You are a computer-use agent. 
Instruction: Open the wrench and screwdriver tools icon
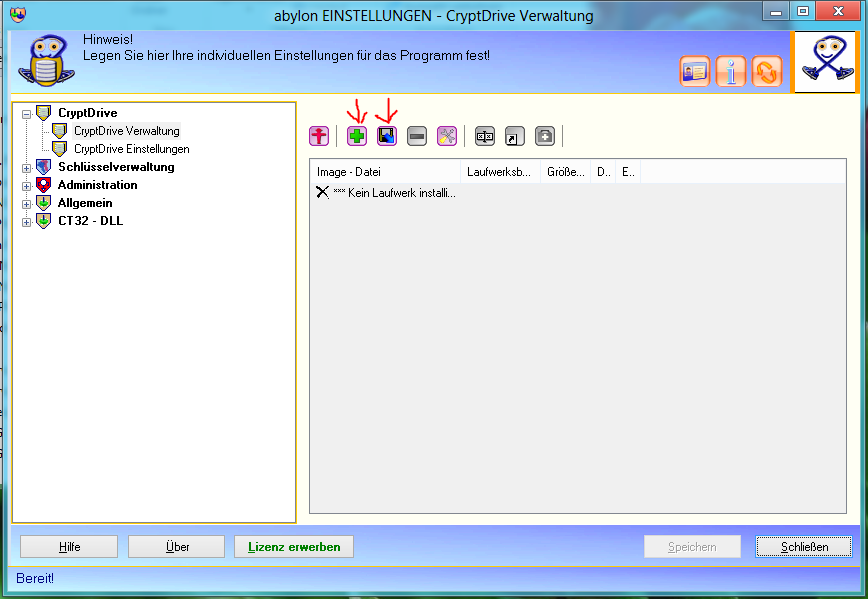(447, 136)
